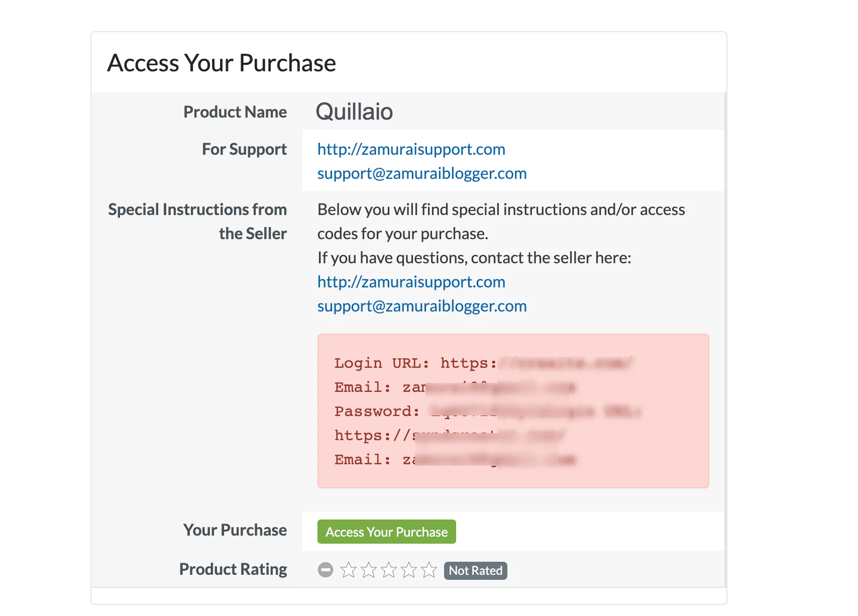
Task: Click the Access Your Purchase page heading
Action: click(222, 63)
